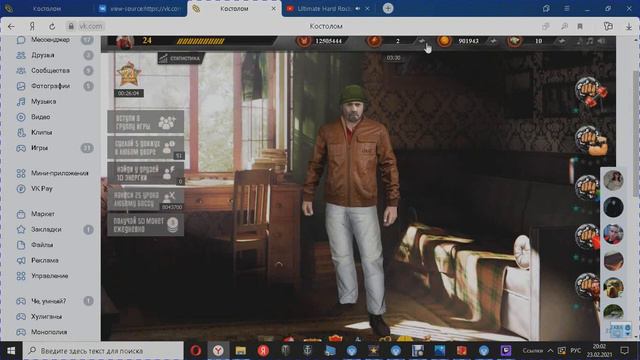Launch Чё, умный? game shortcut
This screenshot has height=360, width=640.
coord(48,302)
